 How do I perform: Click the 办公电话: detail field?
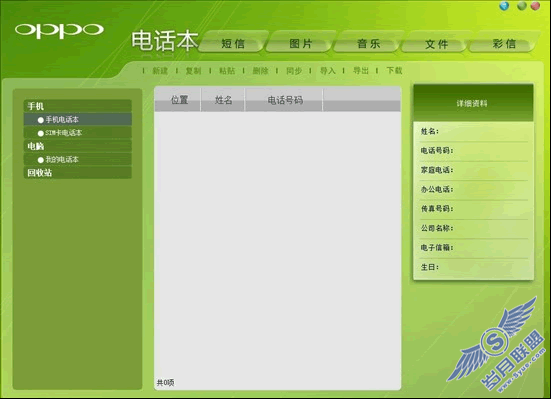click(x=474, y=190)
